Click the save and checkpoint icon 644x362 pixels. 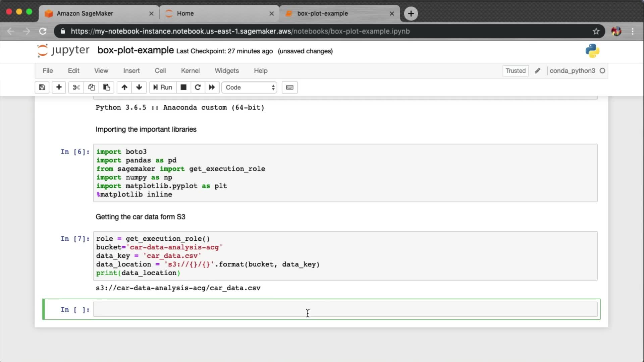(42, 87)
